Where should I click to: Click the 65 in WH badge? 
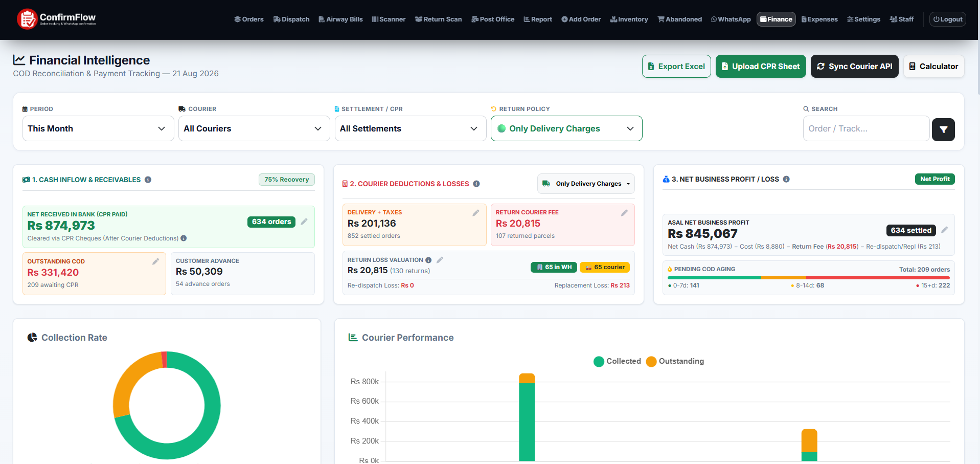[554, 267]
